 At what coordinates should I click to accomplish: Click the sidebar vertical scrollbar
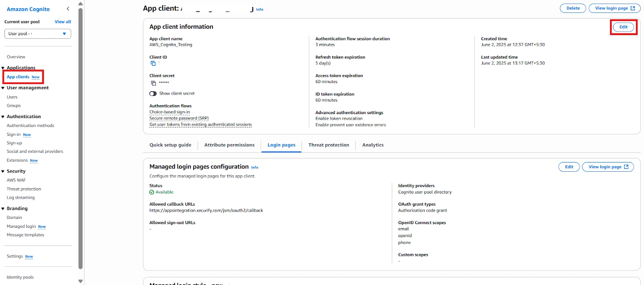pyautogui.click(x=80, y=138)
